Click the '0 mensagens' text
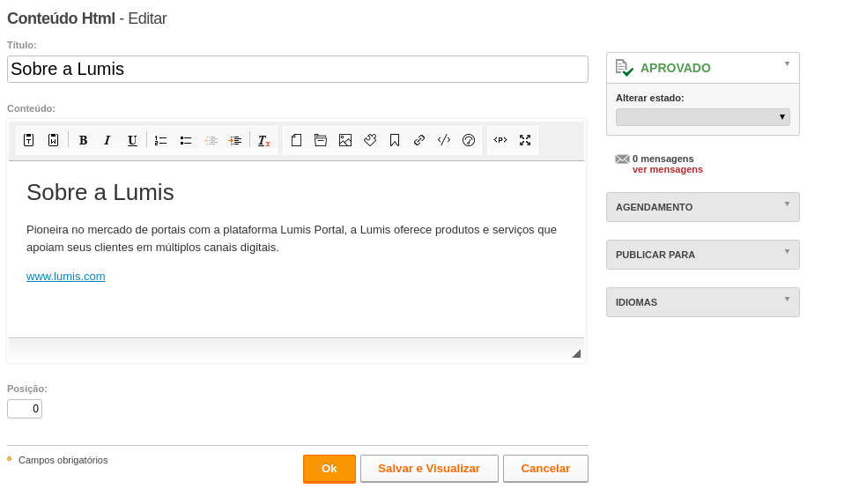This screenshot has width=859, height=504. (663, 159)
